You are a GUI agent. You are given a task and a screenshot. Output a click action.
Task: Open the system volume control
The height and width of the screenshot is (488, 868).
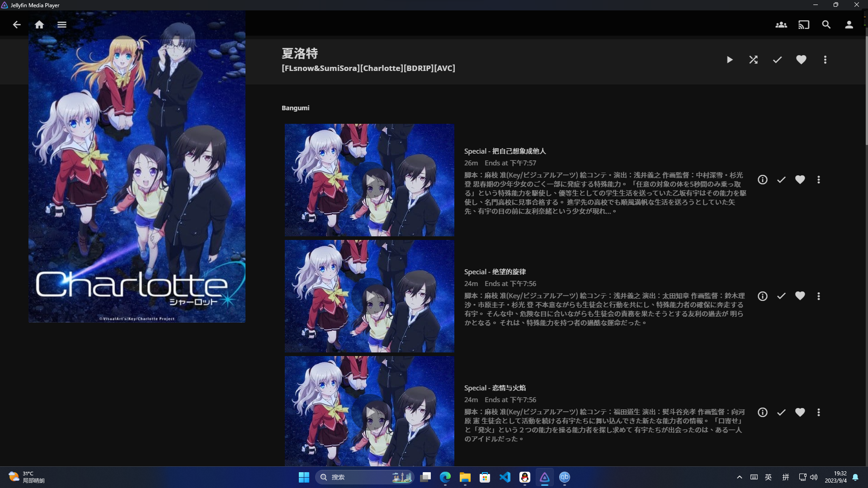814,477
